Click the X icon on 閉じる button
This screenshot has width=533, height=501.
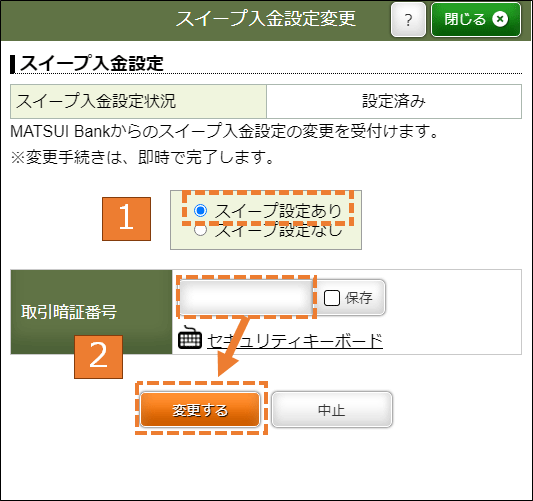coord(500,19)
